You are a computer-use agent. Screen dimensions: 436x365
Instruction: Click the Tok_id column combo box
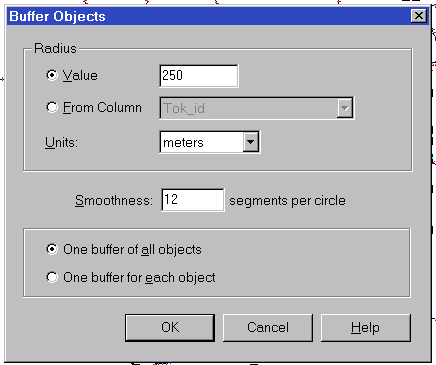257,108
